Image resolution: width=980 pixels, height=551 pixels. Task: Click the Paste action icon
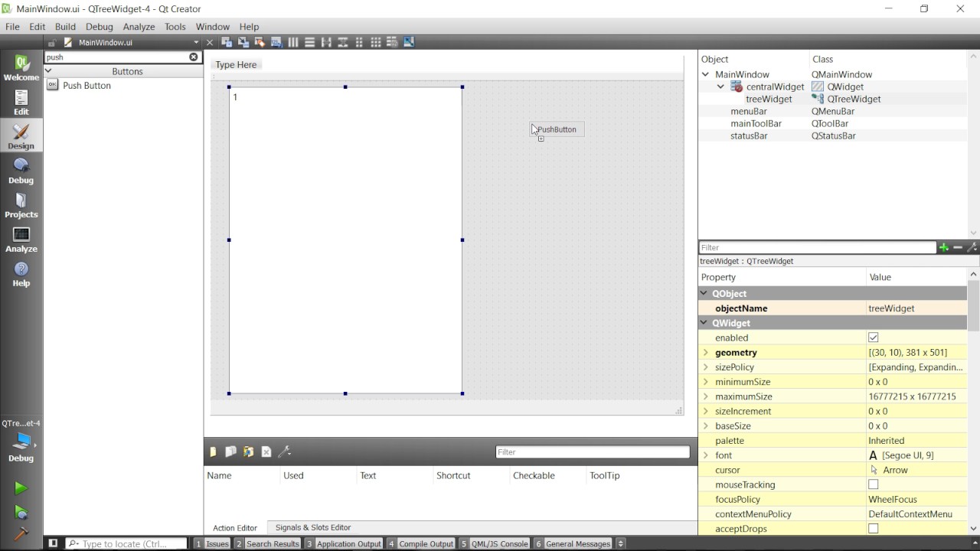coord(248,452)
